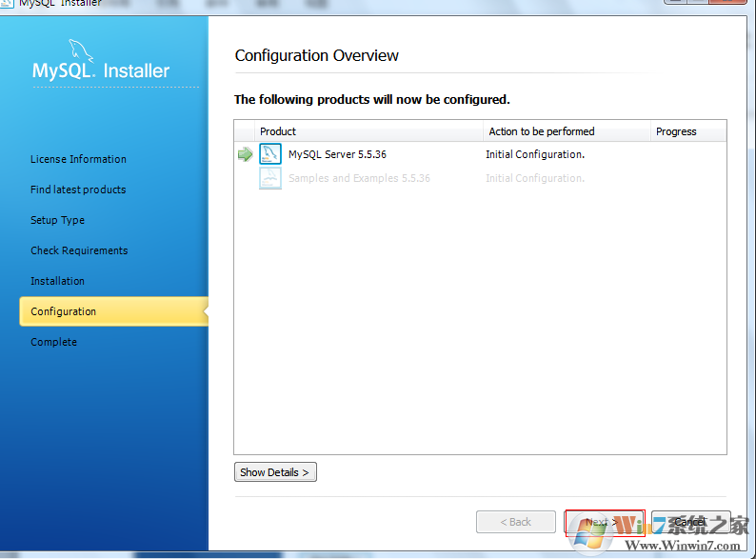This screenshot has height=559, width=756.
Task: Click the Next button
Action: 605,523
